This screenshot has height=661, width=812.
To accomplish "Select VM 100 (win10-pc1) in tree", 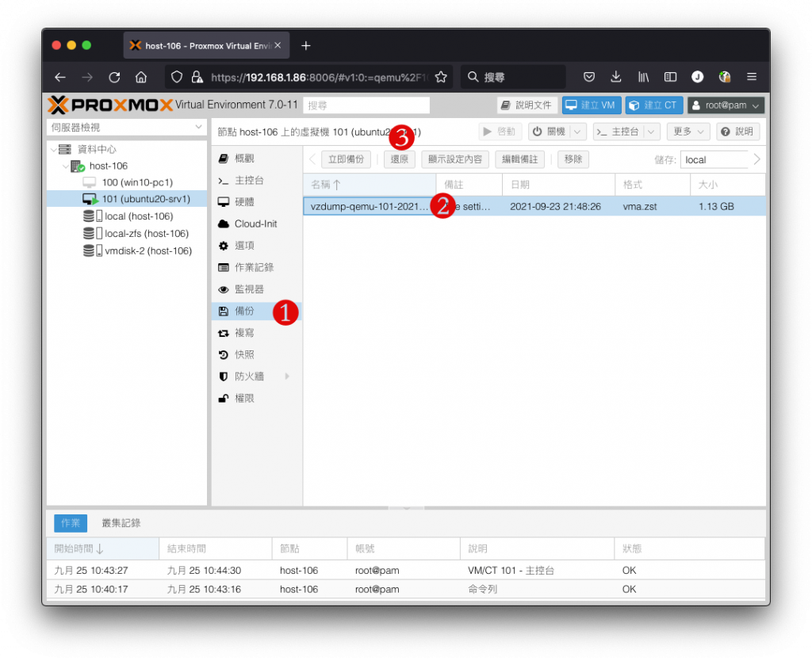I will point(127,182).
